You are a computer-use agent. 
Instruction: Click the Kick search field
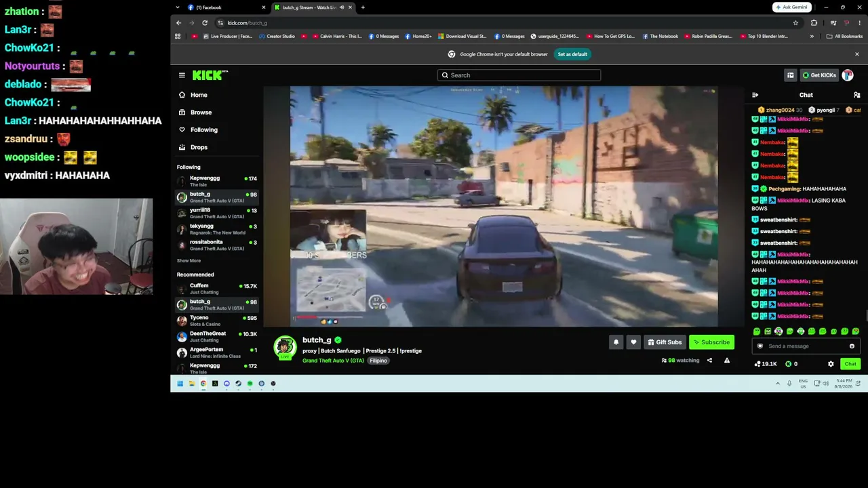click(x=519, y=75)
